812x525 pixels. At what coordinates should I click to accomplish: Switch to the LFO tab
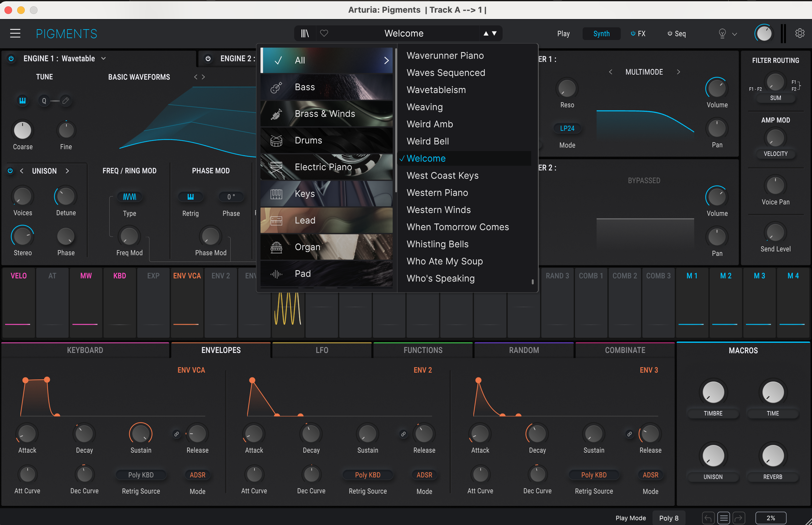click(322, 350)
